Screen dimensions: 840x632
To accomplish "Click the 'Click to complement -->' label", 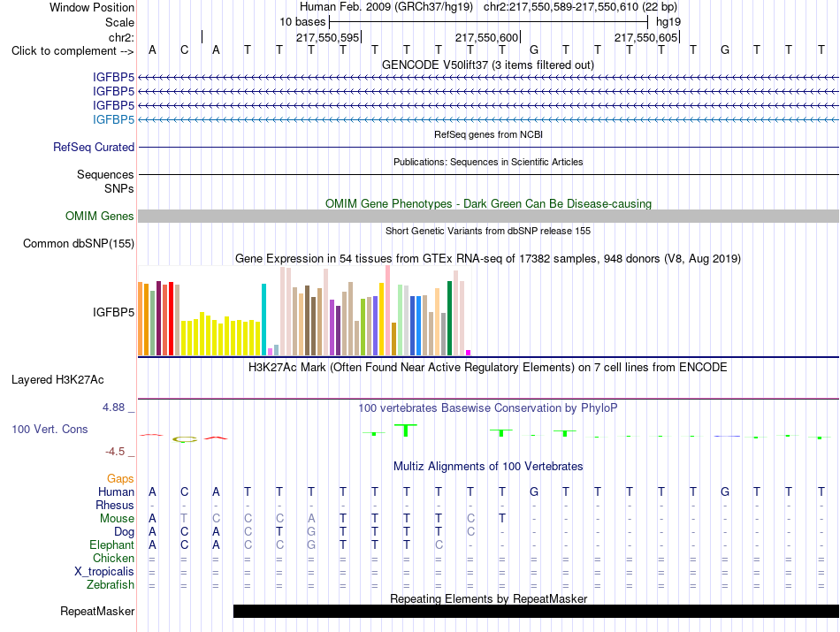I will [73, 51].
